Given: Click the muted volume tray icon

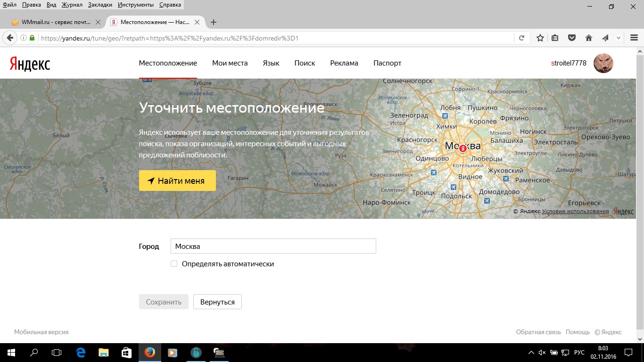Looking at the screenshot, I should 542,353.
